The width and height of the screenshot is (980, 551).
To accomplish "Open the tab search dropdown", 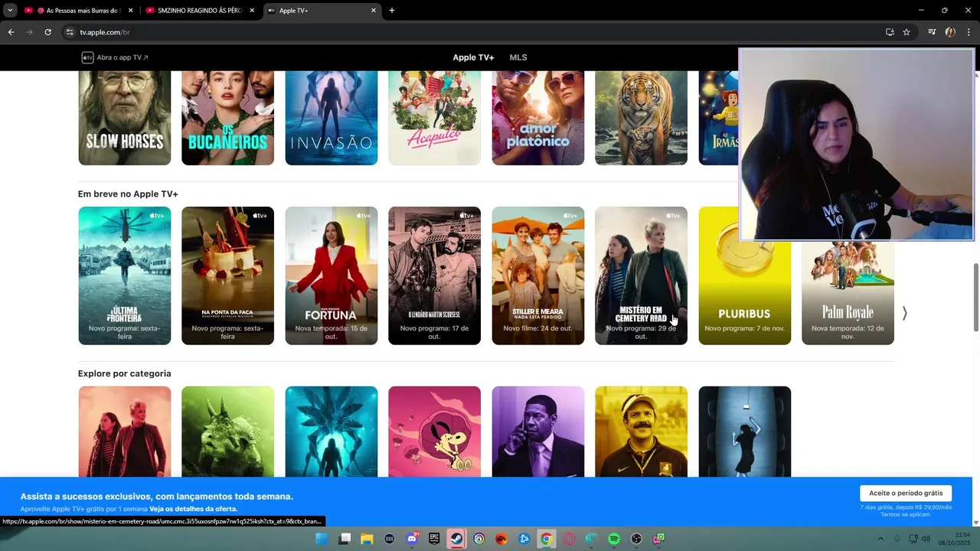I will (10, 10).
